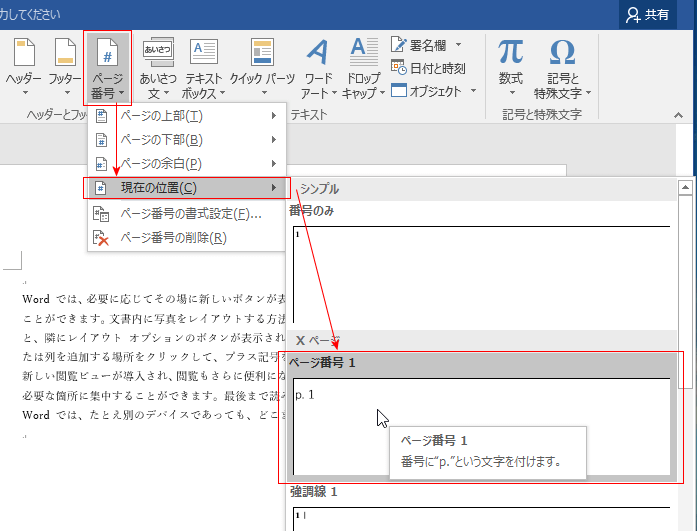Select the 番号のみ gallery preview
Image resolution: width=697 pixels, height=531 pixels.
481,274
